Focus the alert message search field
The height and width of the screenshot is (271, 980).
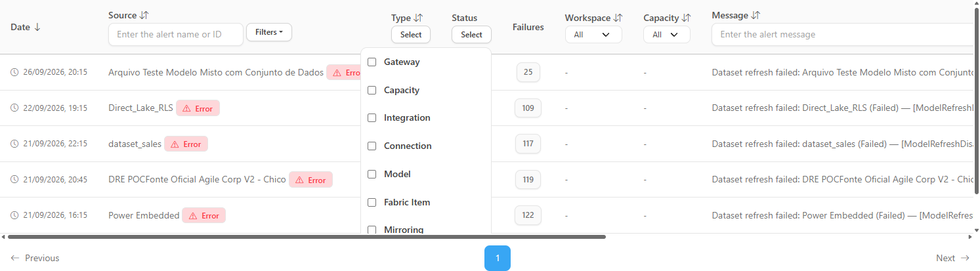coord(843,35)
